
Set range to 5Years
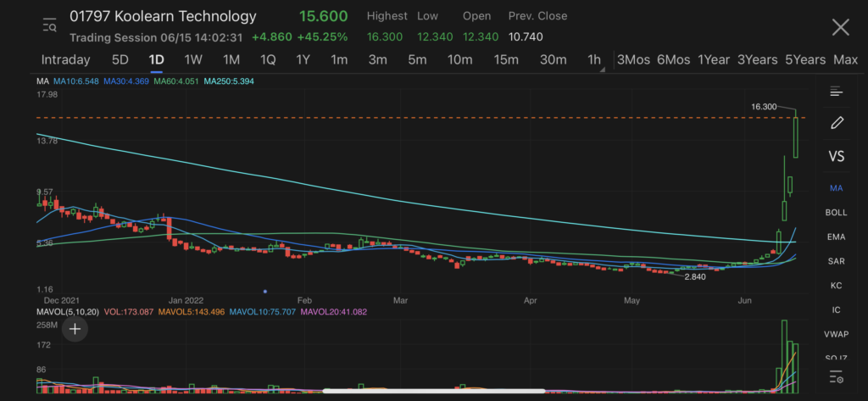click(805, 60)
